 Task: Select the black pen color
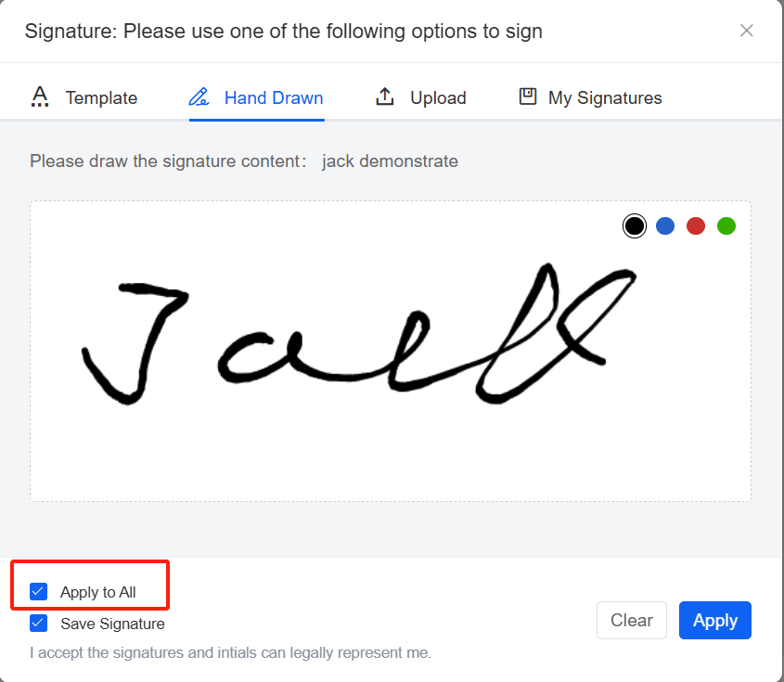click(x=635, y=225)
